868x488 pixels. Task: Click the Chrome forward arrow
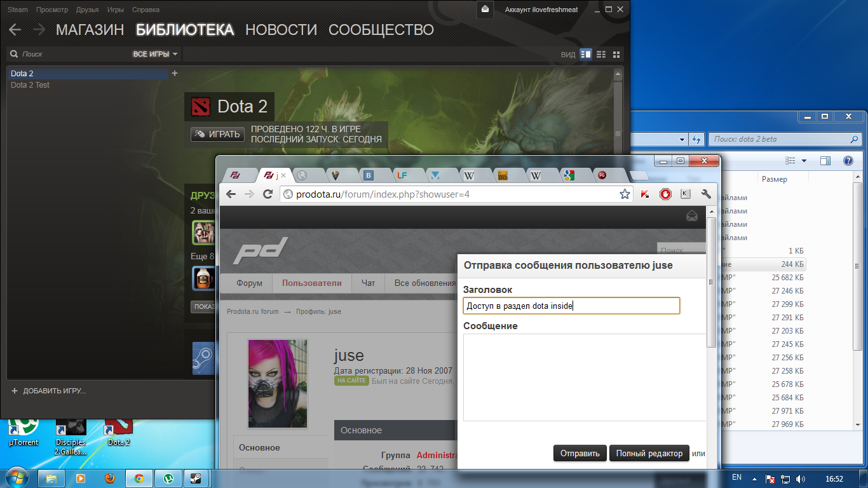tap(250, 194)
